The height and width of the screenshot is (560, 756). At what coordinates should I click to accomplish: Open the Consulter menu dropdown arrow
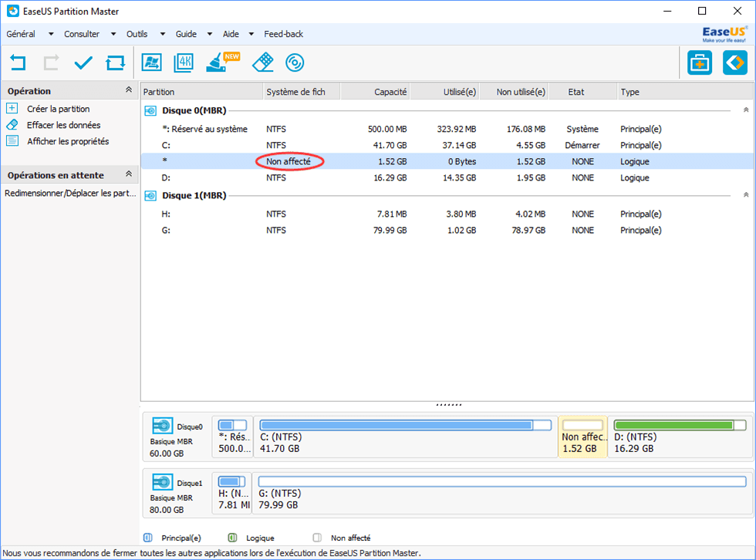point(113,34)
